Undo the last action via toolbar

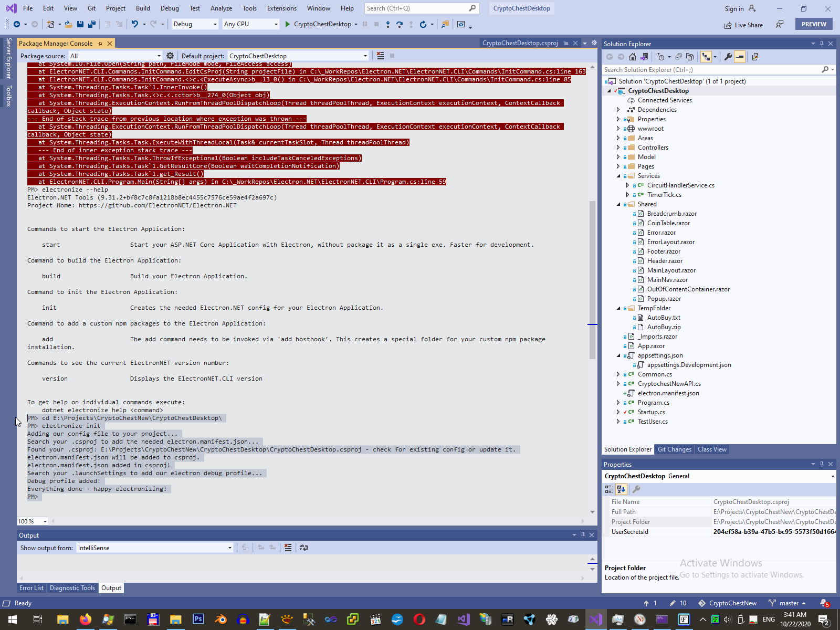click(135, 24)
